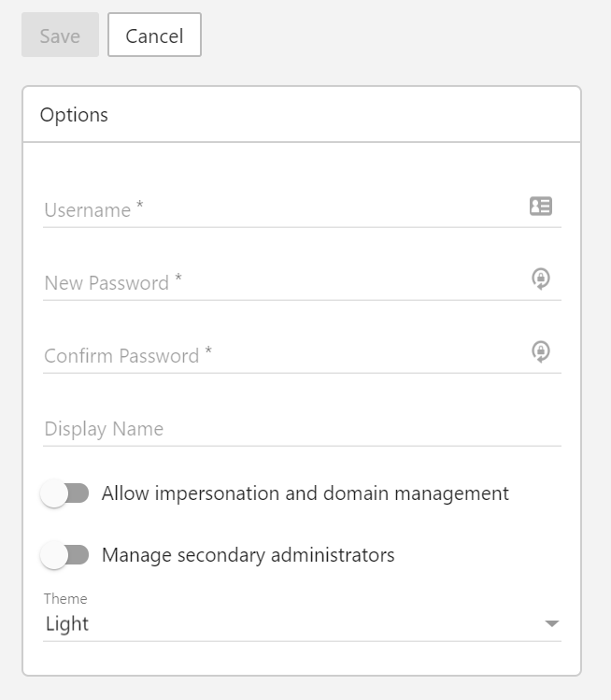611x700 pixels.
Task: Click into the New Password field
Action: pos(280,282)
